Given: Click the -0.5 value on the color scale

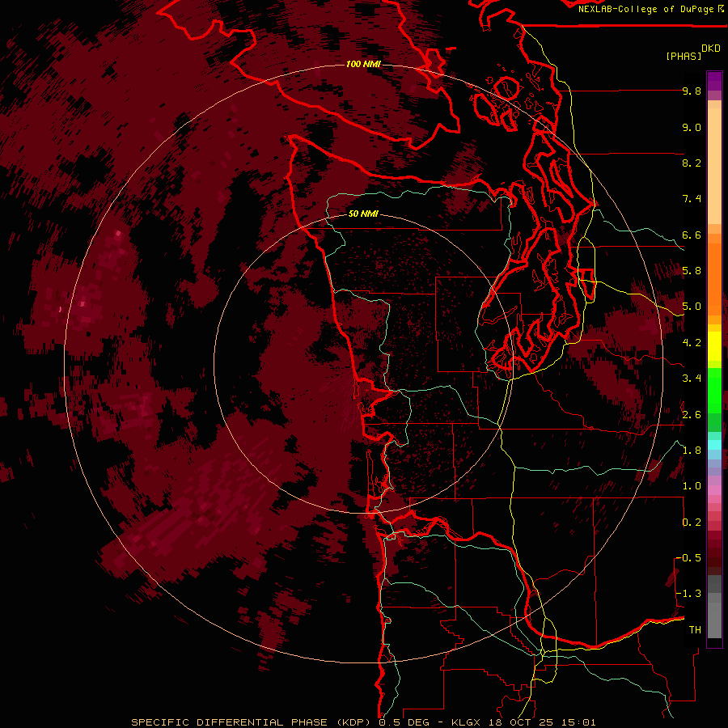Looking at the screenshot, I should pyautogui.click(x=688, y=557).
